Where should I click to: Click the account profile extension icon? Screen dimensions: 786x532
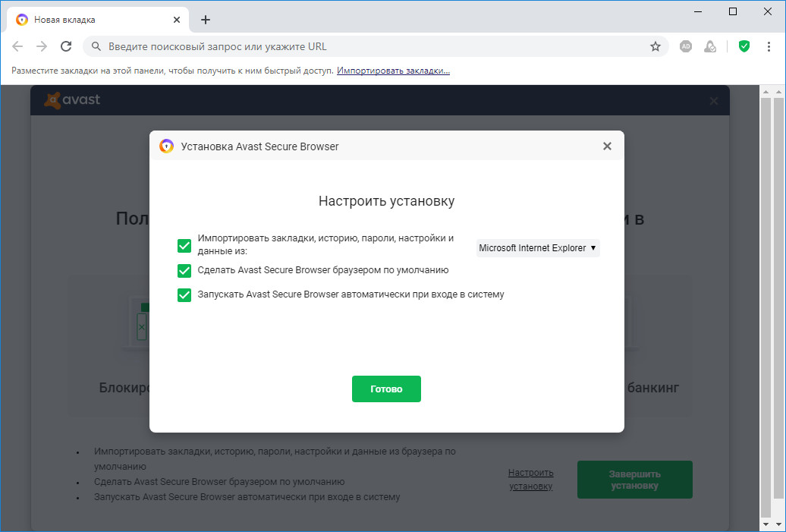(x=710, y=46)
